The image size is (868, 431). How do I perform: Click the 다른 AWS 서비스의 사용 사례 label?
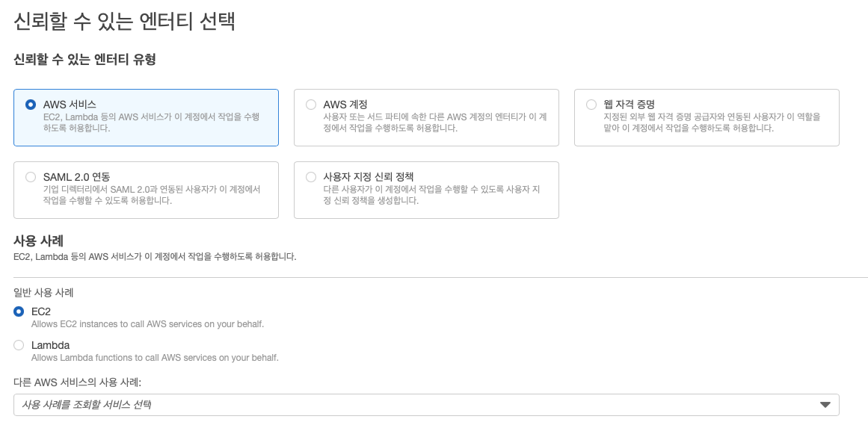(x=78, y=382)
